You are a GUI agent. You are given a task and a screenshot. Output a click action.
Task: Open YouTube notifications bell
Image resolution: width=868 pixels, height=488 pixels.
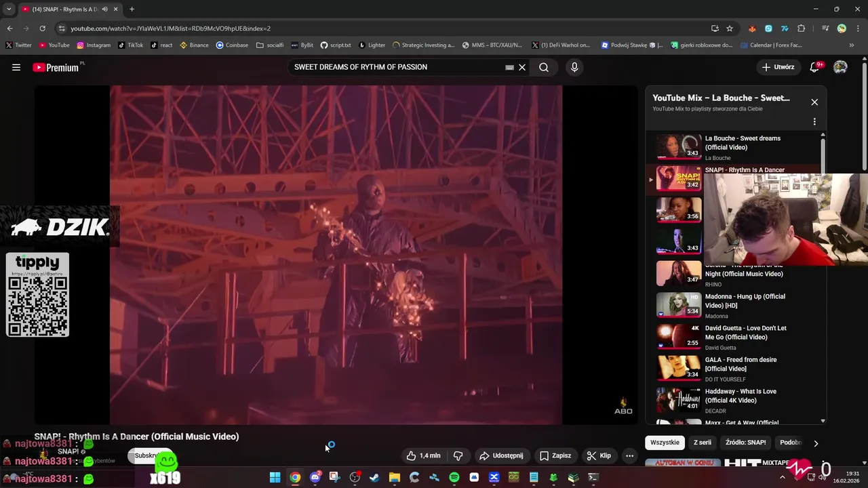click(x=815, y=67)
